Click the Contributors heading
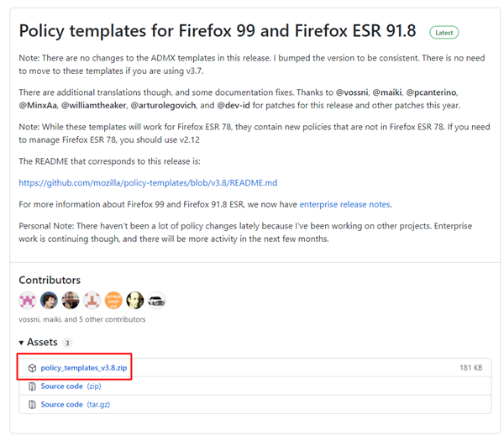Viewport: 504px width, 436px height. click(x=50, y=280)
